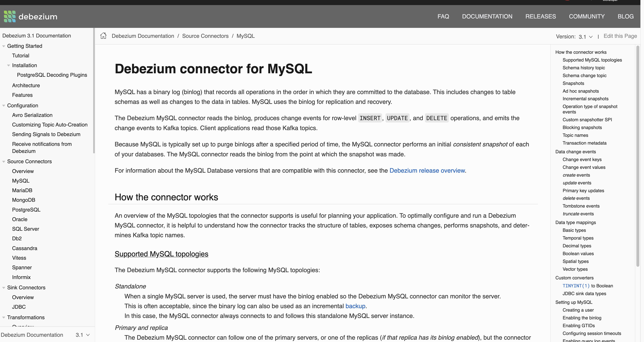The image size is (644, 342).
Task: Click Edit this Page link
Action: click(620, 36)
